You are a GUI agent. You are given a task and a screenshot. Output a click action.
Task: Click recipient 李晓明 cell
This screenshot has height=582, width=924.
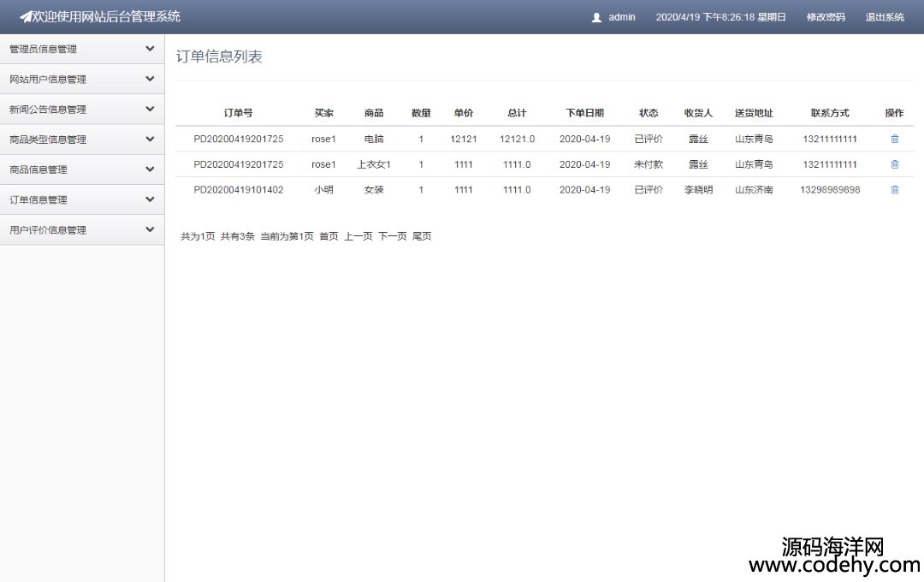coord(698,190)
